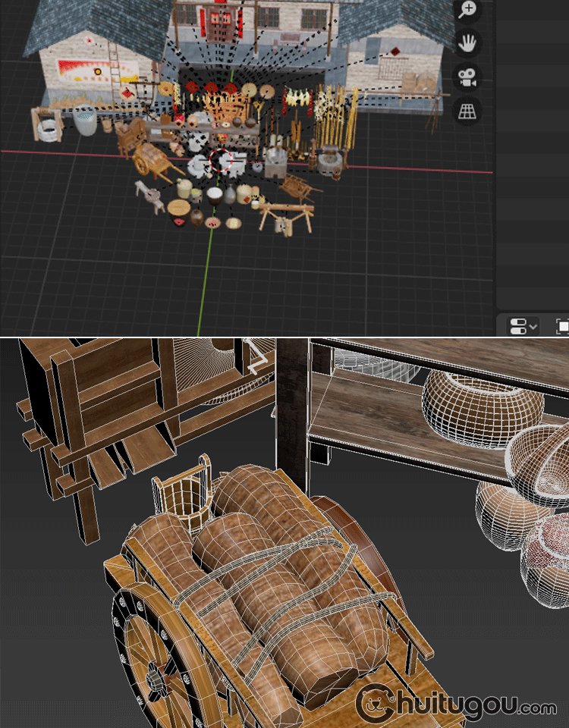Click the dark side panel right of viewport
The height and width of the screenshot is (728, 569).
[531, 152]
